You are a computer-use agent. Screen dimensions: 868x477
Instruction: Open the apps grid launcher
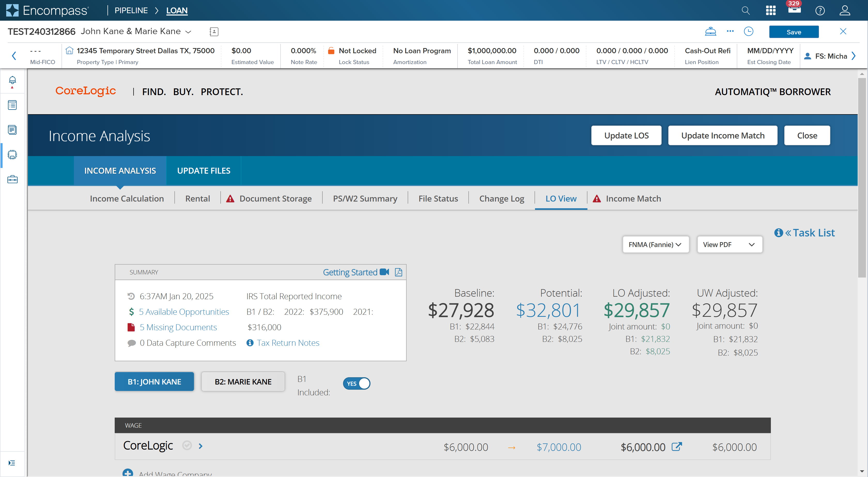770,10
